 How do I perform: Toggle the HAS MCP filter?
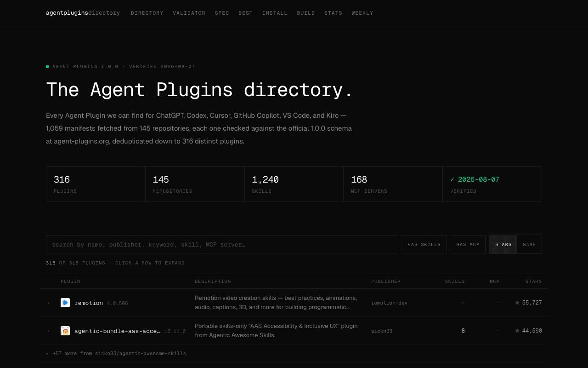468,244
